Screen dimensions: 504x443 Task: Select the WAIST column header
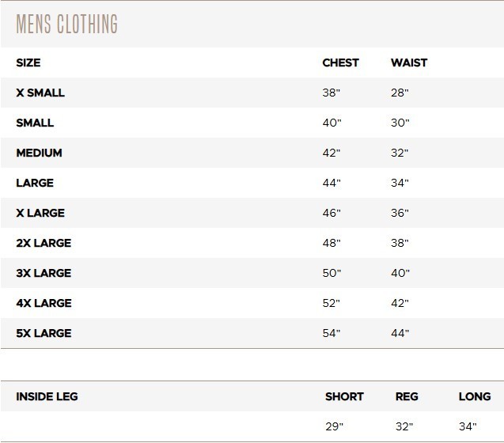409,62
